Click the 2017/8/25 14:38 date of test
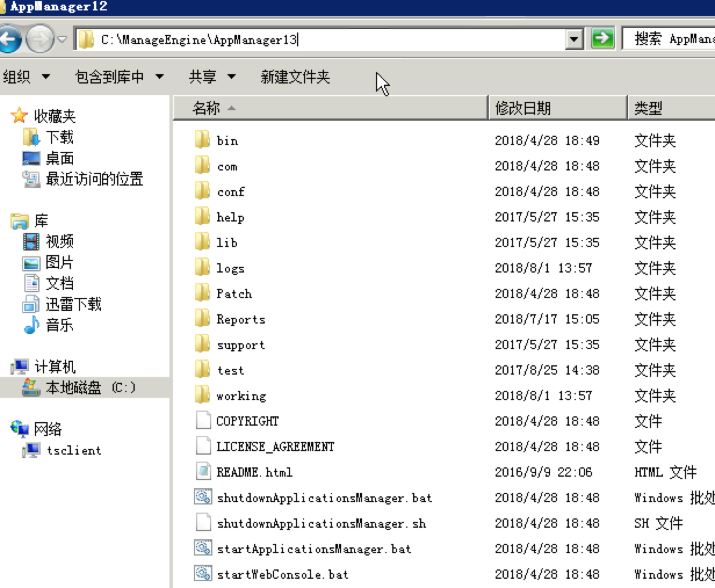715x588 pixels. coord(547,371)
